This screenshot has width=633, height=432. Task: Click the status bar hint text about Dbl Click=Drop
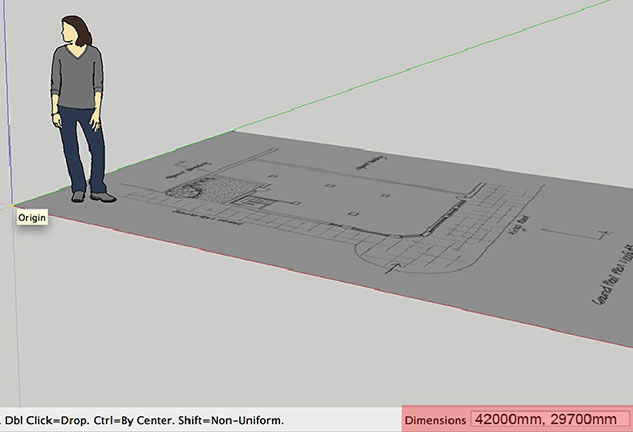143,420
